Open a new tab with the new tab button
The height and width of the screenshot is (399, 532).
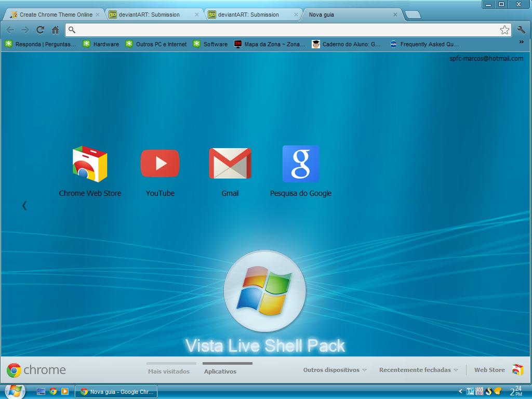413,15
